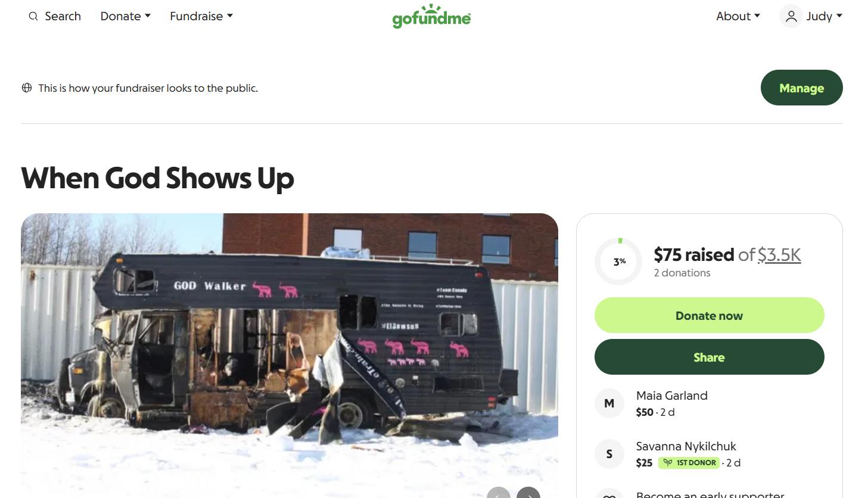Click the Donate now button
The height and width of the screenshot is (498, 868).
click(x=709, y=315)
